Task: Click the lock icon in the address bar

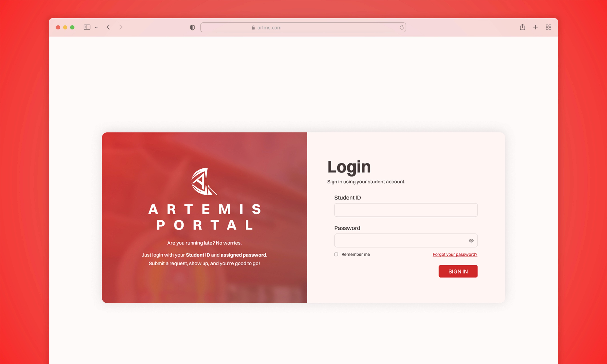Action: 253,28
